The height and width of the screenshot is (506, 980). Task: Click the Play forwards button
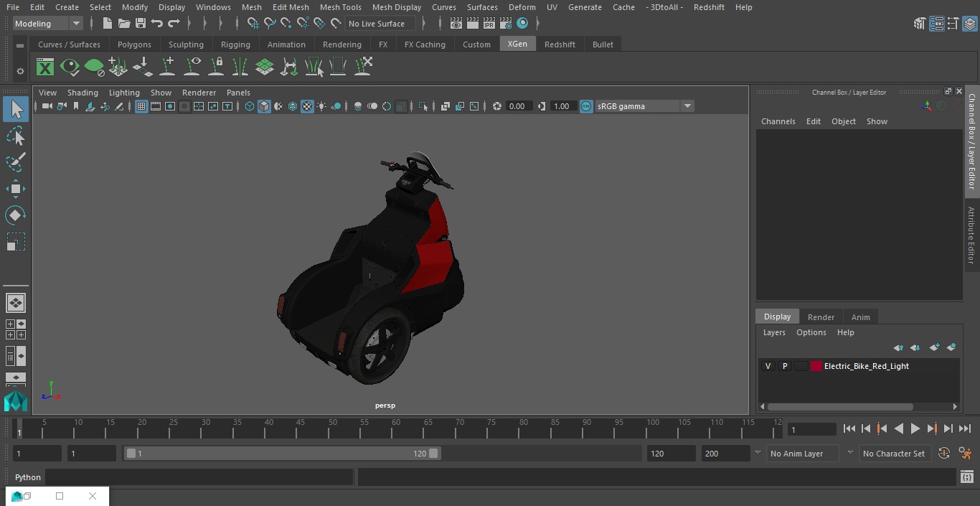(915, 428)
